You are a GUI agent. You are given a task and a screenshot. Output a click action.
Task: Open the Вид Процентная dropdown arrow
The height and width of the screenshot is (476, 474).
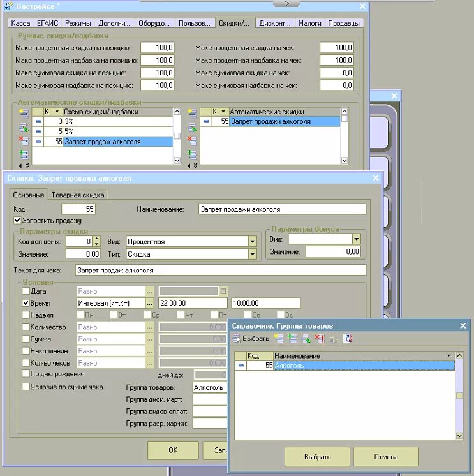253,242
